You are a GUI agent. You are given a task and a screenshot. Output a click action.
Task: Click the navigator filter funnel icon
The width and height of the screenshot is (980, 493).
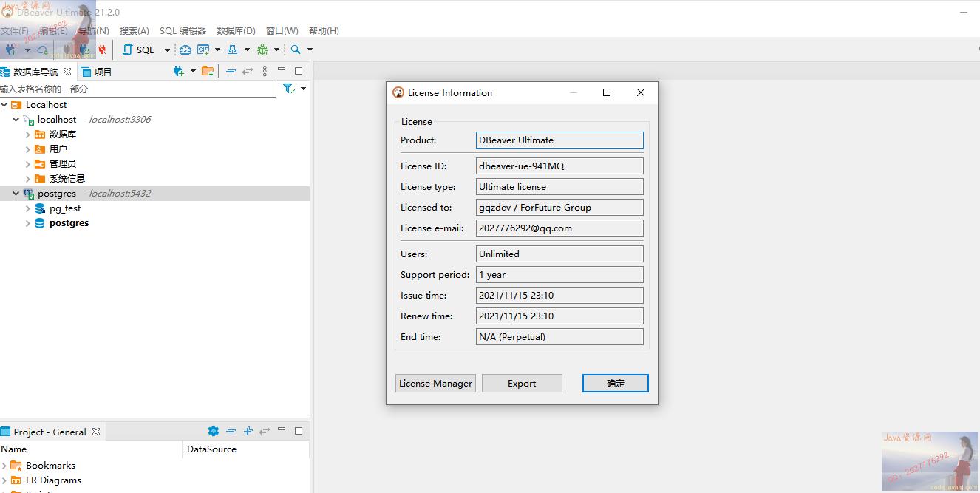coord(288,88)
